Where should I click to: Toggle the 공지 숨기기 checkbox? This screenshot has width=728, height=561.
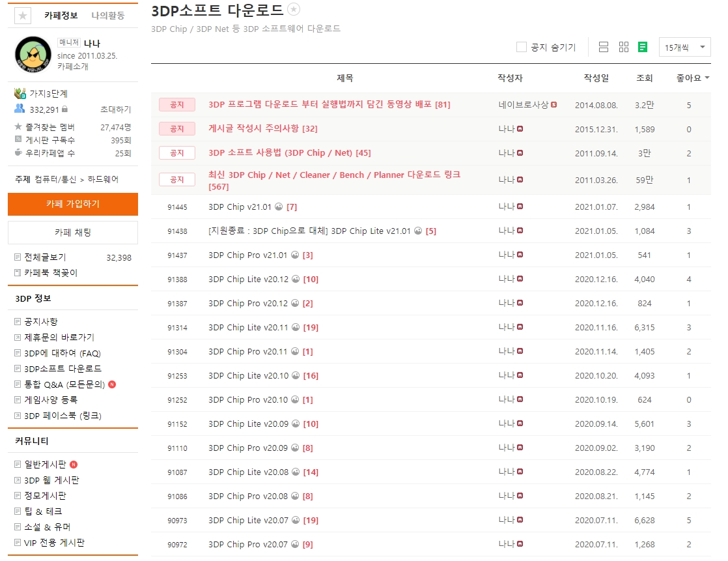pyautogui.click(x=522, y=47)
